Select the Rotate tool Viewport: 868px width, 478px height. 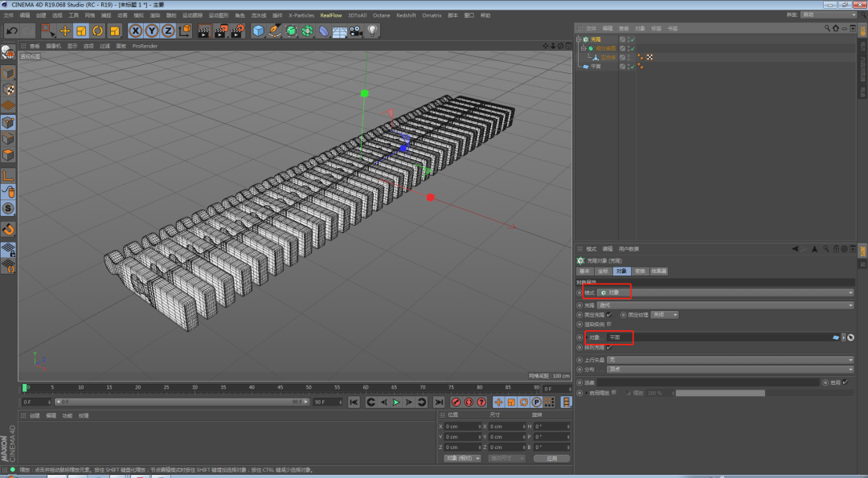pyautogui.click(x=98, y=31)
